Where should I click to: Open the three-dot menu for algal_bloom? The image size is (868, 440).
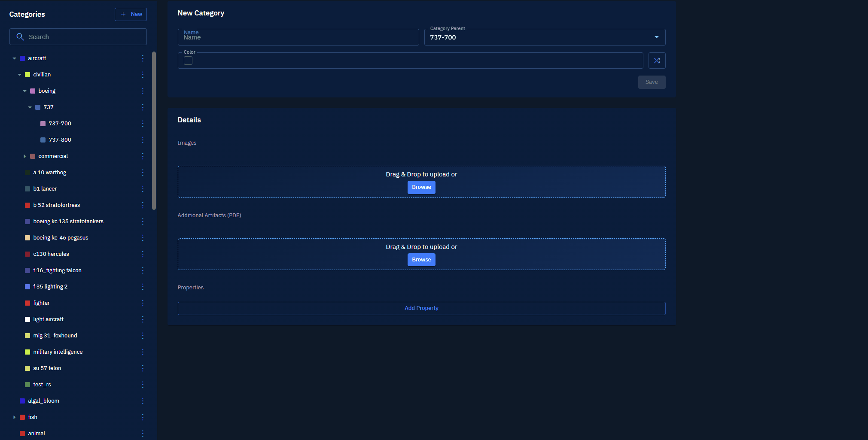tap(143, 401)
